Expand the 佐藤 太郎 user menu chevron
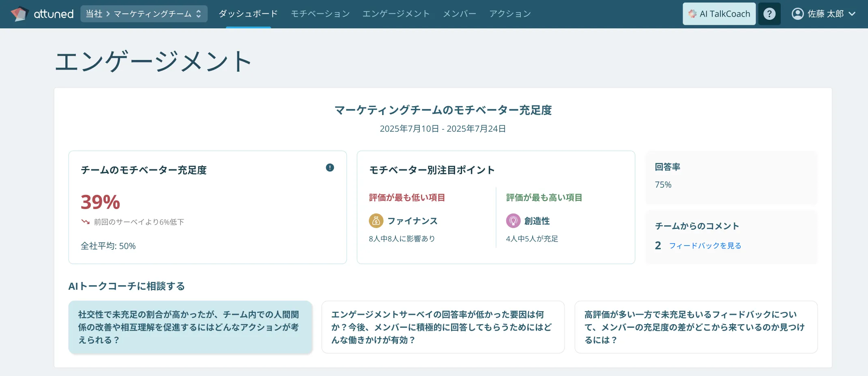Screen dimensions: 868x376 click(x=852, y=14)
